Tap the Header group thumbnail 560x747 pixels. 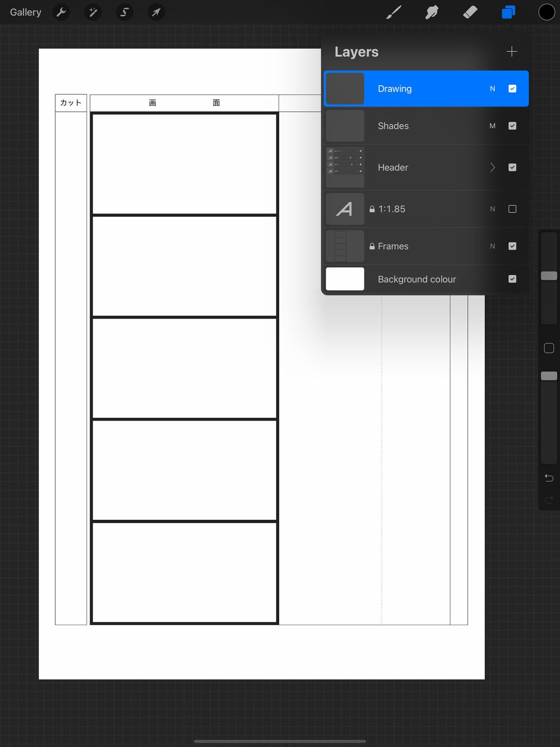point(345,167)
